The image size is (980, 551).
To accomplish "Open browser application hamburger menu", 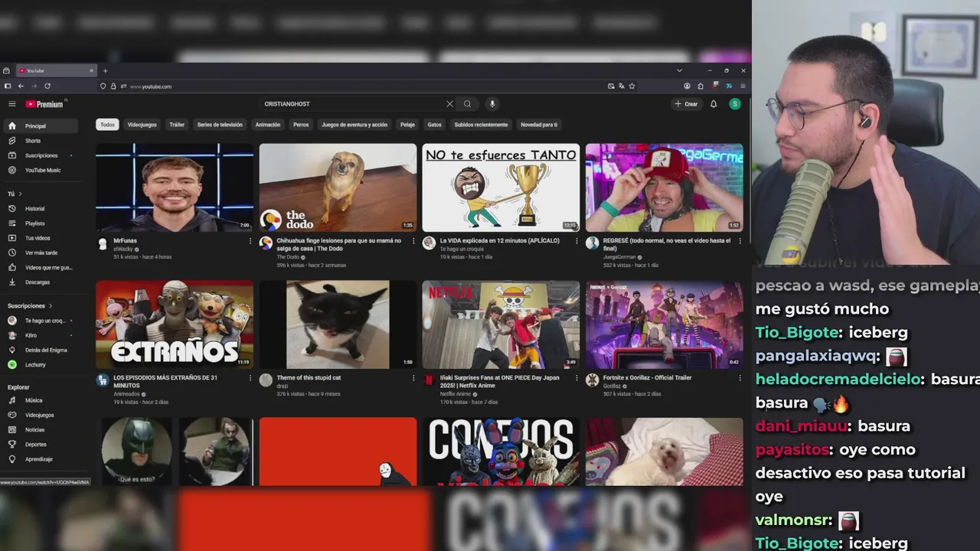I will 743,86.
